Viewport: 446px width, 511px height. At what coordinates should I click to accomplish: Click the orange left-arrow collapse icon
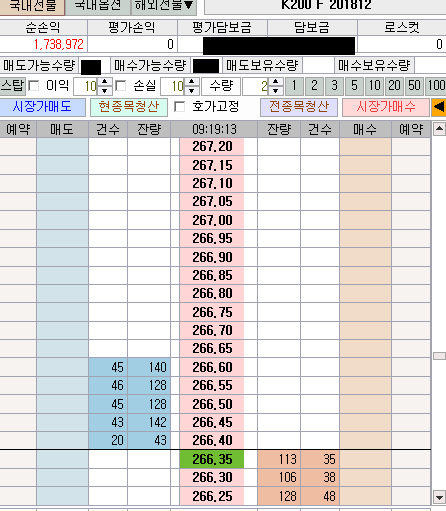click(x=439, y=107)
